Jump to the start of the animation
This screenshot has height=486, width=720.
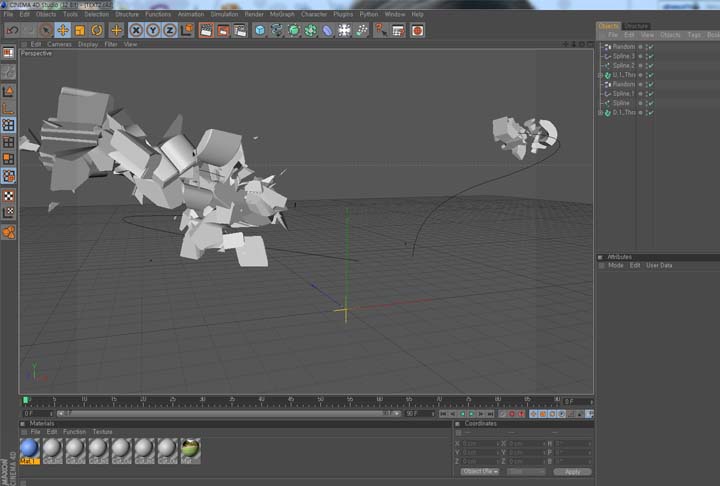point(443,414)
